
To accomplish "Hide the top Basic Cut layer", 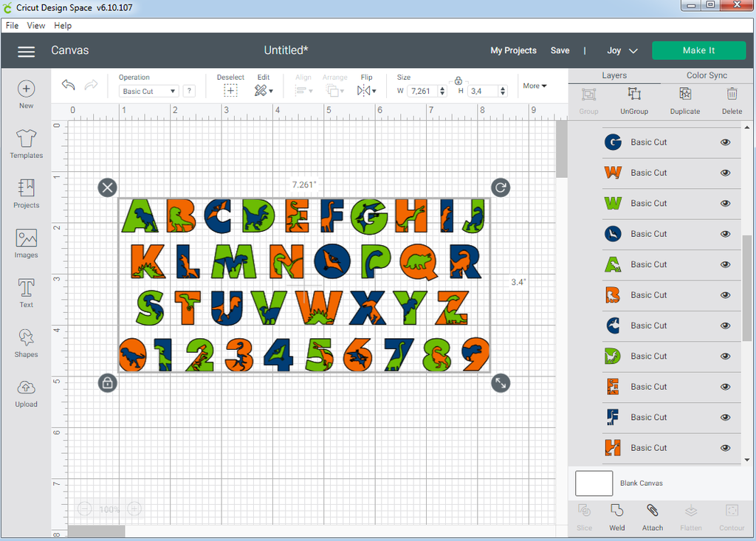I will (x=725, y=142).
